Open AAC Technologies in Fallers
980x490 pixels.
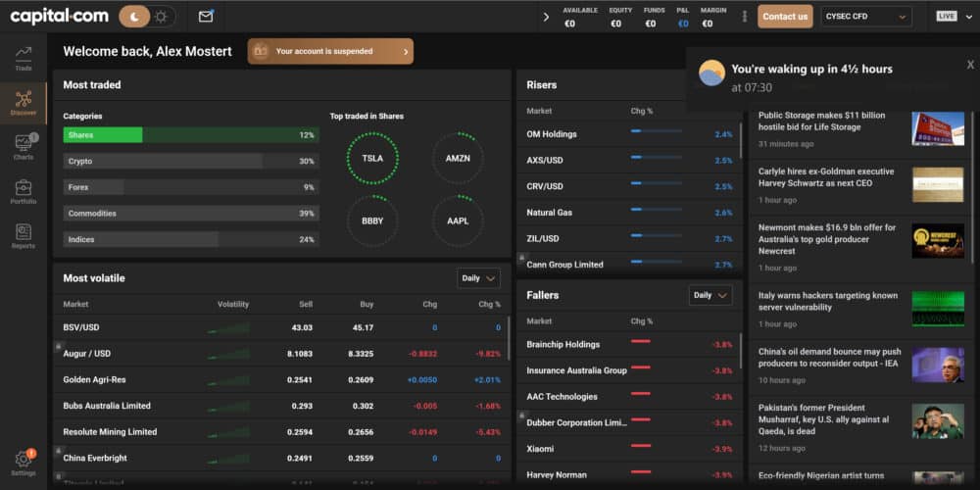point(629,397)
